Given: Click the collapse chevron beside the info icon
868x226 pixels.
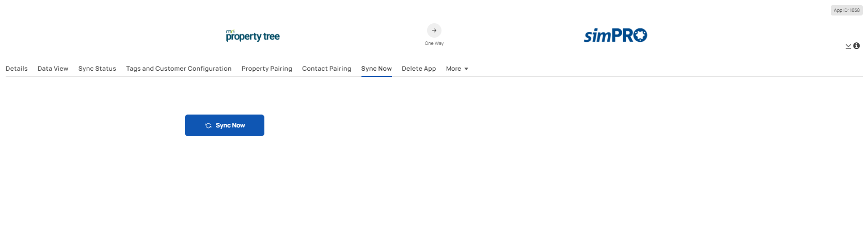Looking at the screenshot, I should coord(848,46).
